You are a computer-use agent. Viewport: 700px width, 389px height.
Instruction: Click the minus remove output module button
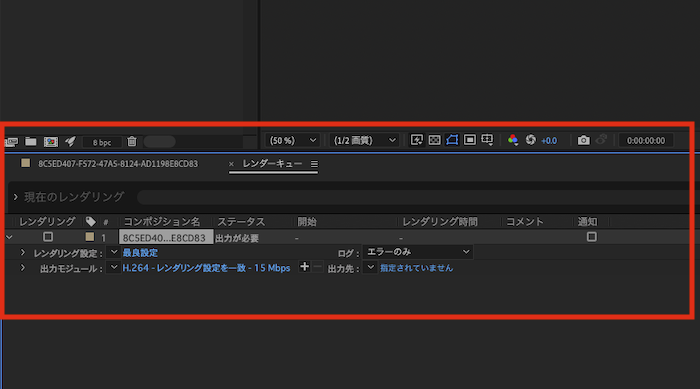point(317,267)
